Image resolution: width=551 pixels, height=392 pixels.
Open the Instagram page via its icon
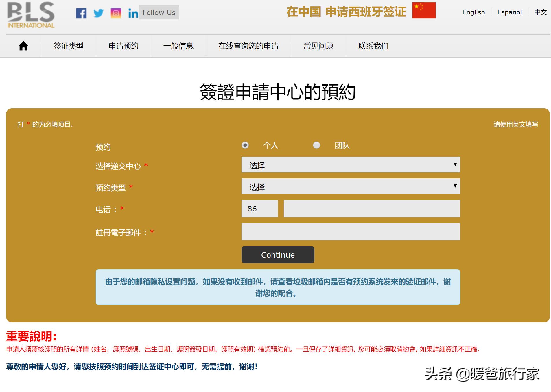tap(116, 13)
